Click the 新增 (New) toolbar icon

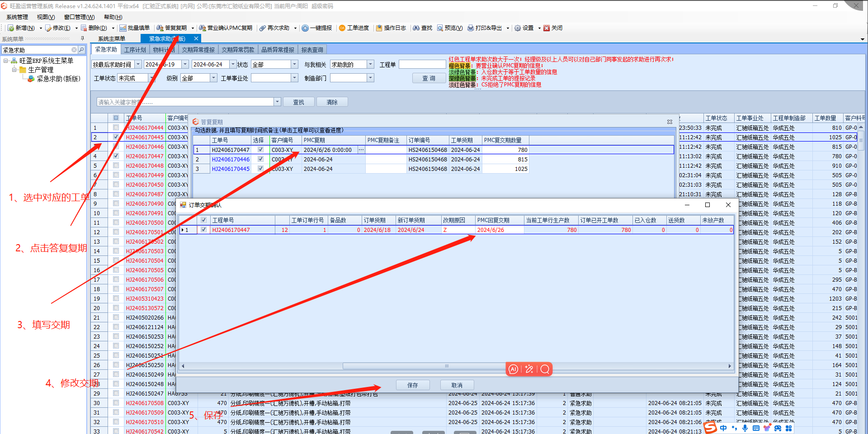[11, 28]
